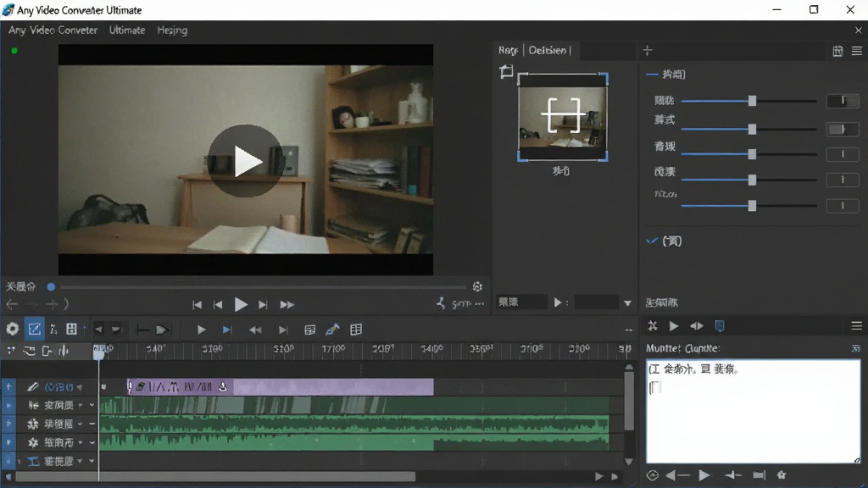Screen dimensions: 868x488
Task: Expand the text box with the blue corner icon
Action: [x=856, y=348]
